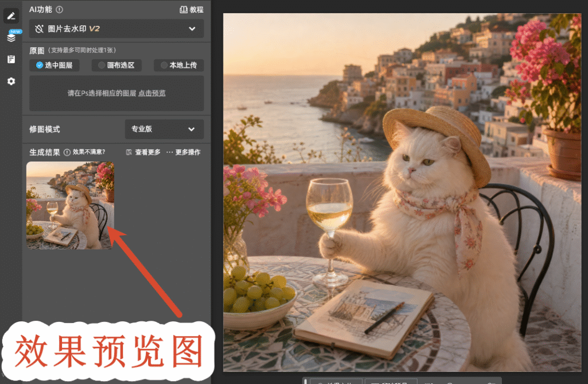Select the 选中图层 radio option

point(55,65)
